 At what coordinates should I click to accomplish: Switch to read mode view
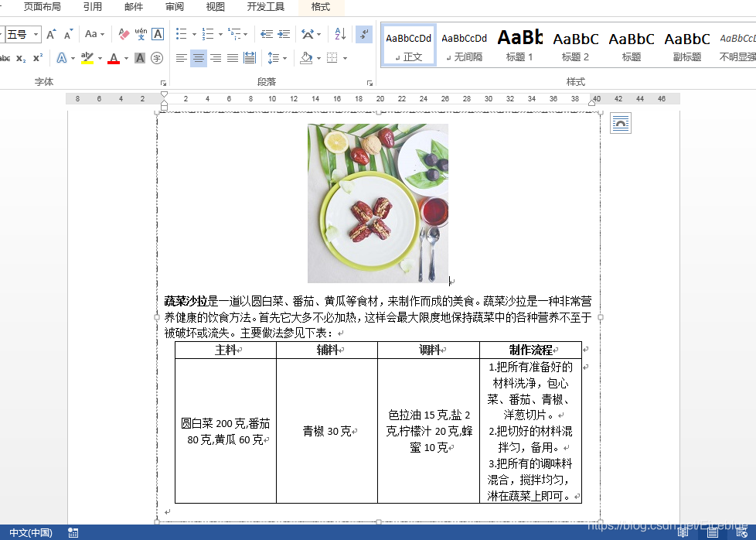pyautogui.click(x=683, y=533)
